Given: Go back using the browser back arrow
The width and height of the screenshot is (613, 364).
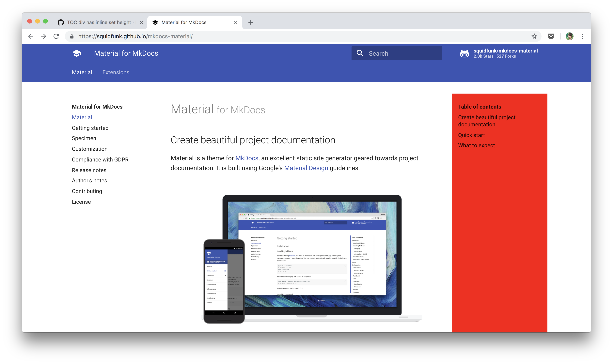Looking at the screenshot, I should point(31,36).
